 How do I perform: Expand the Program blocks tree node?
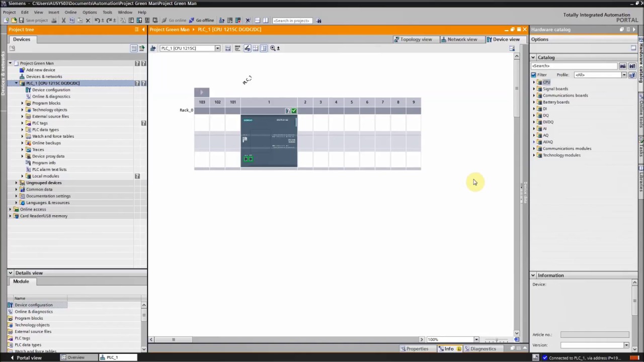22,103
